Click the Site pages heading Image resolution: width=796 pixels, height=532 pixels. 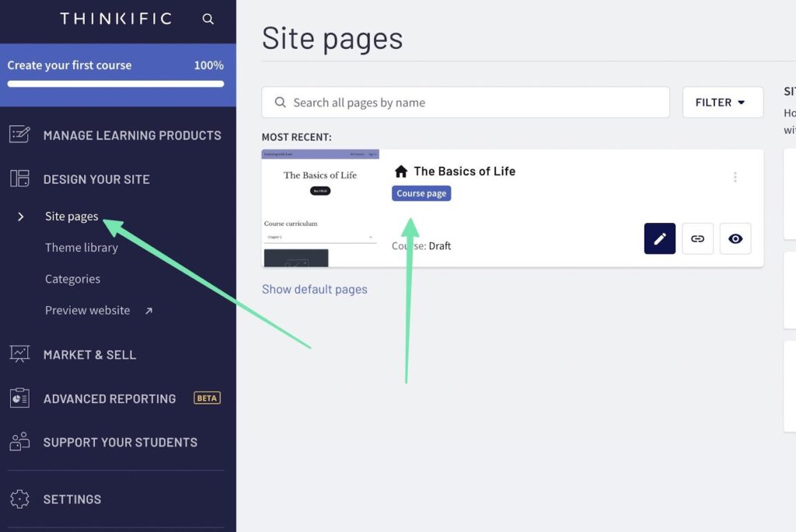click(x=333, y=39)
